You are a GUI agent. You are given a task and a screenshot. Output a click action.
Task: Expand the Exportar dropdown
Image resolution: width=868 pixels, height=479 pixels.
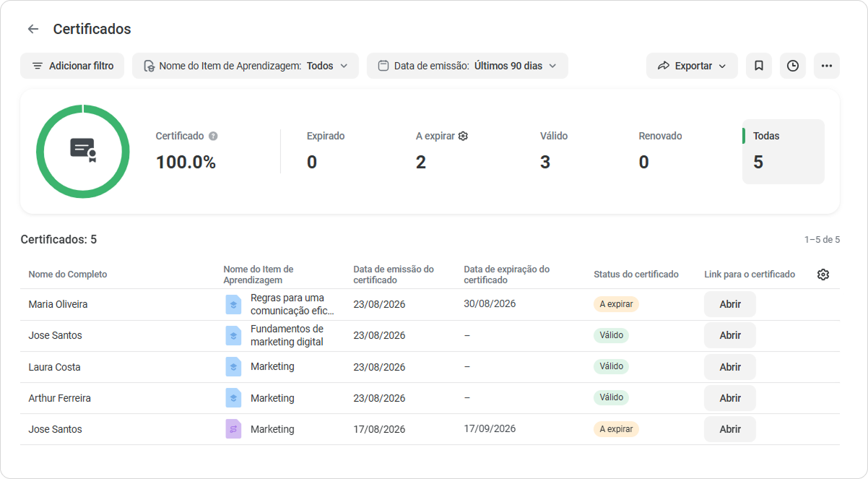692,66
